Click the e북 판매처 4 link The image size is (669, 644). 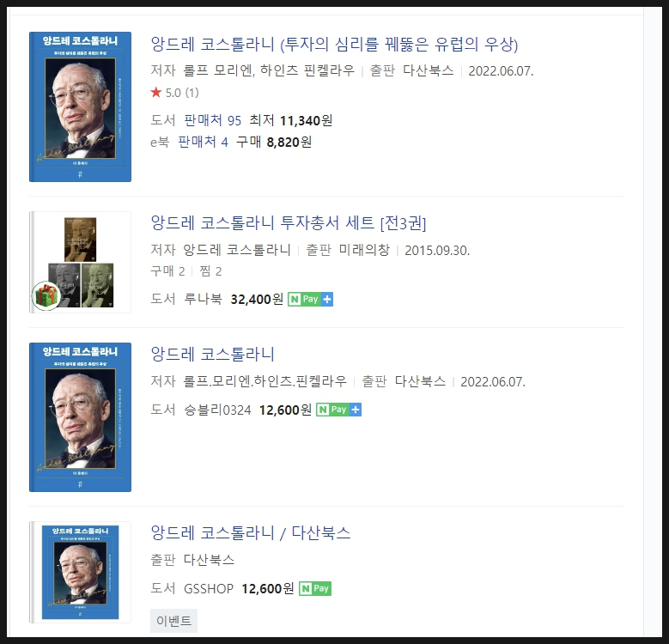click(x=203, y=142)
